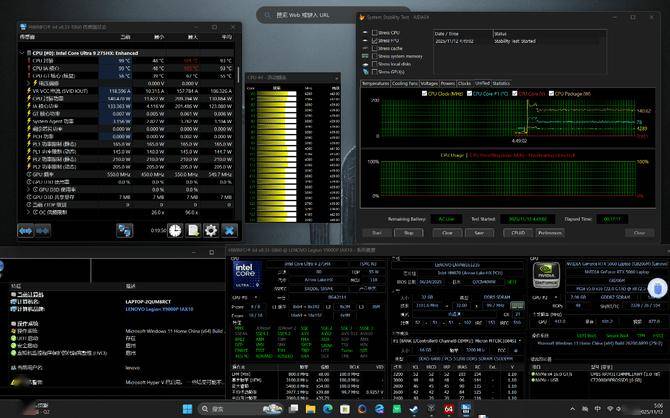Switch to the Temperatures tab
The height and width of the screenshot is (418, 670).
tap(376, 84)
